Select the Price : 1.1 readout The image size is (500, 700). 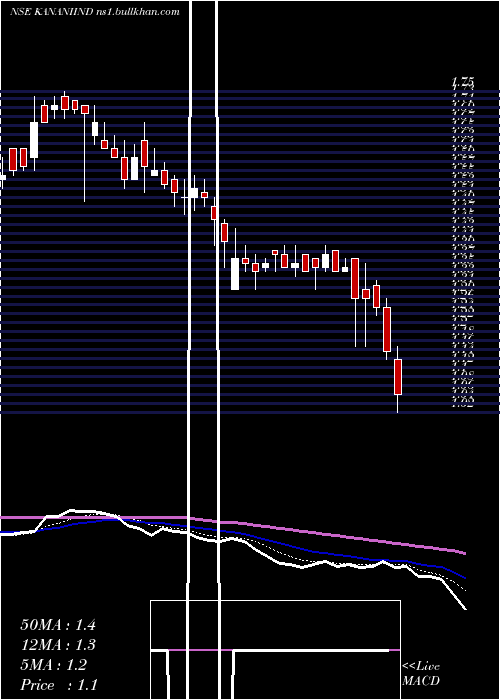point(58,685)
